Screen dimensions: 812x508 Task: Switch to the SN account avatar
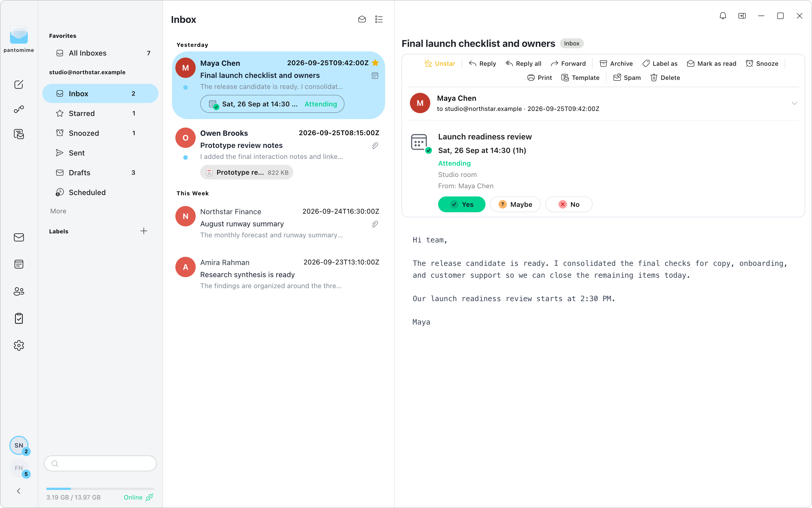[19, 445]
